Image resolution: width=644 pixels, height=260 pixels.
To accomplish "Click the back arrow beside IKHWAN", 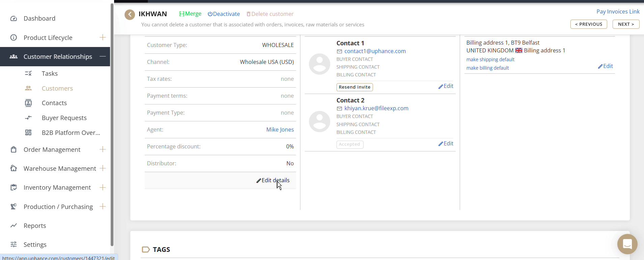I will point(130,15).
